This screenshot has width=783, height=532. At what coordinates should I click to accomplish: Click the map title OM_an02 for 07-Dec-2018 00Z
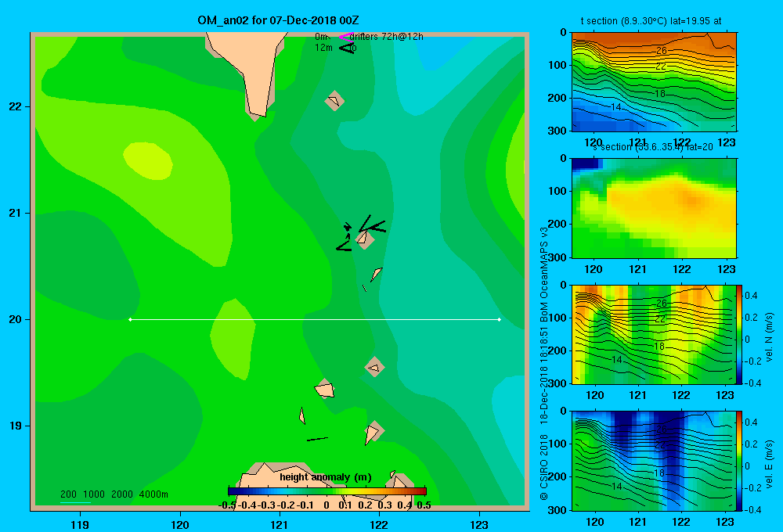[278, 20]
